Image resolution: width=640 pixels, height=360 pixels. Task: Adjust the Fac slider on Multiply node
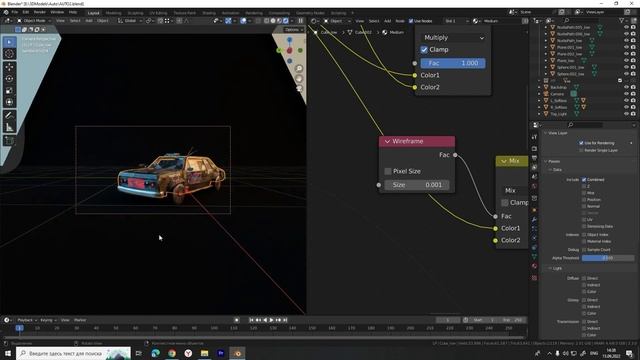click(x=453, y=63)
